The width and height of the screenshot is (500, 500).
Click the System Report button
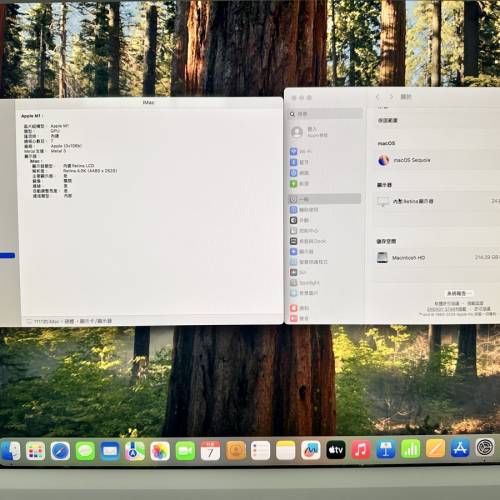(x=459, y=293)
